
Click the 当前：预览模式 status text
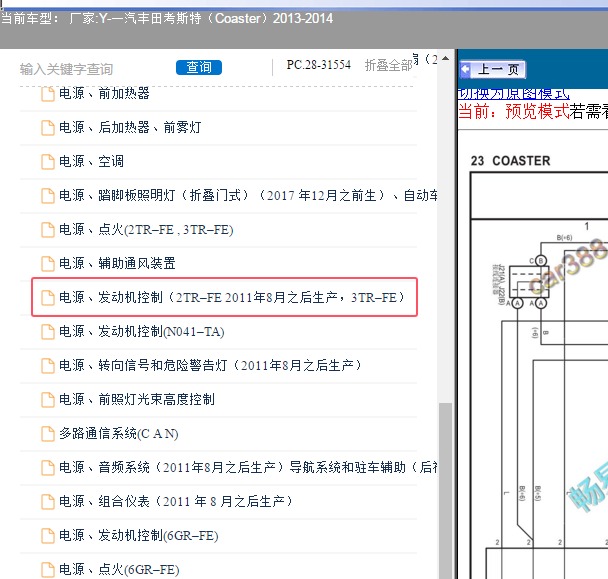point(513,112)
